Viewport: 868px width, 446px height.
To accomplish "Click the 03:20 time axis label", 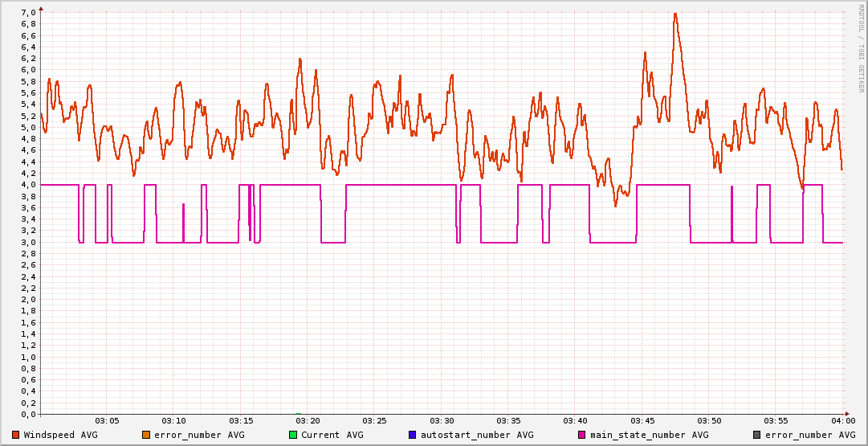I will click(x=308, y=420).
